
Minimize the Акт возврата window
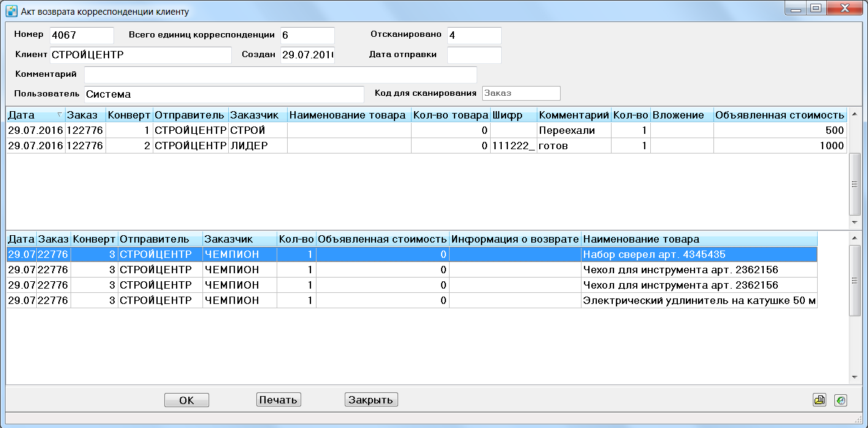[796, 9]
